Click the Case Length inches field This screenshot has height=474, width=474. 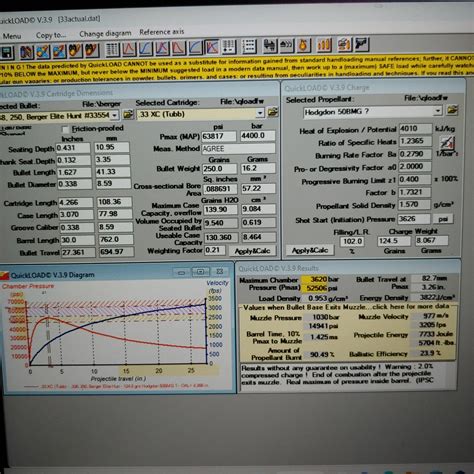pos(76,215)
